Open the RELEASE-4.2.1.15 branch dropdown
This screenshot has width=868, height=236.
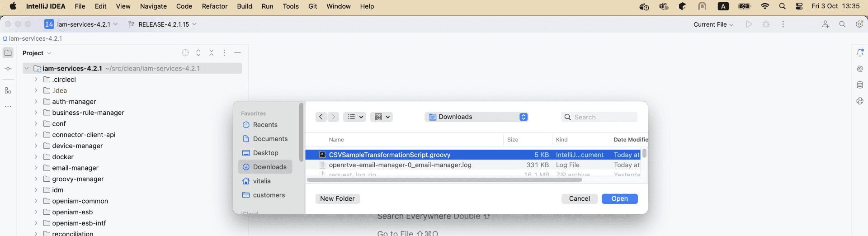pyautogui.click(x=163, y=24)
